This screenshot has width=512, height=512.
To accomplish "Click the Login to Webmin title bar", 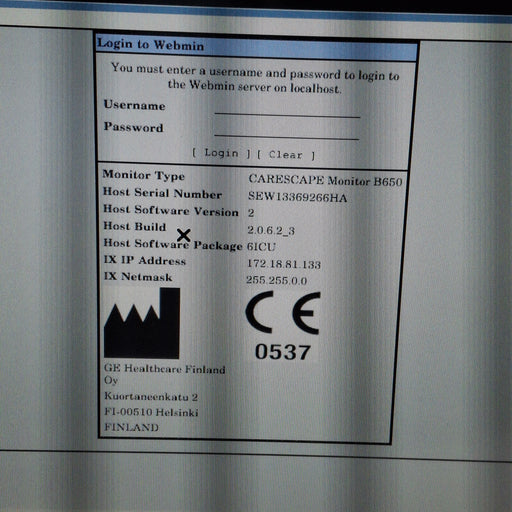I will click(256, 48).
